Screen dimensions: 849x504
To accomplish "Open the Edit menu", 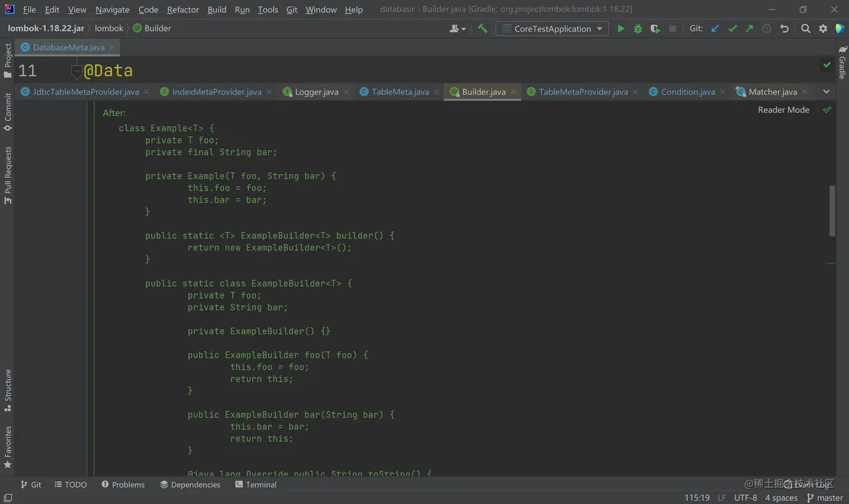I will pos(52,10).
